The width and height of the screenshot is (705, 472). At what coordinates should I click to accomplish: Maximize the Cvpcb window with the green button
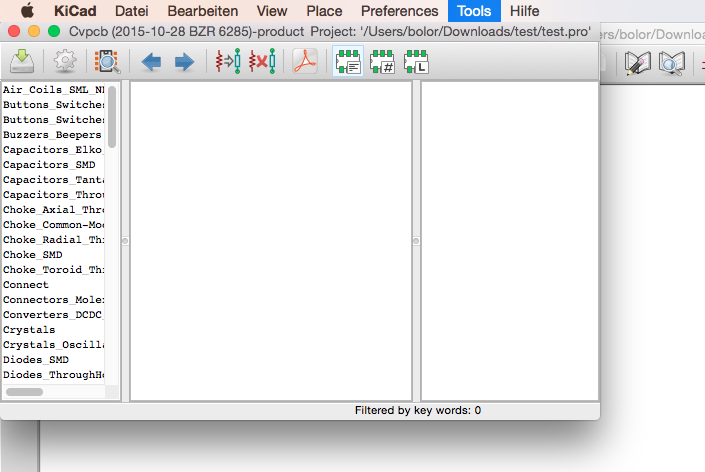[x=54, y=31]
